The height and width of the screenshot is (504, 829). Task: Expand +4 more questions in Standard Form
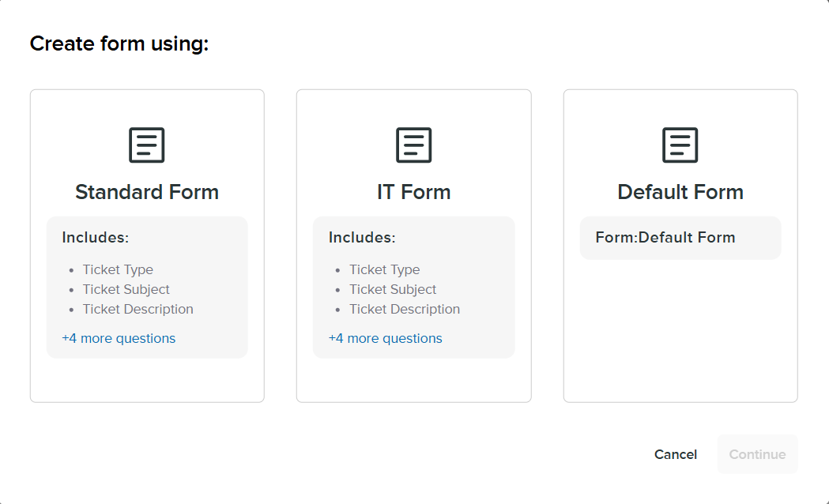pyautogui.click(x=119, y=338)
